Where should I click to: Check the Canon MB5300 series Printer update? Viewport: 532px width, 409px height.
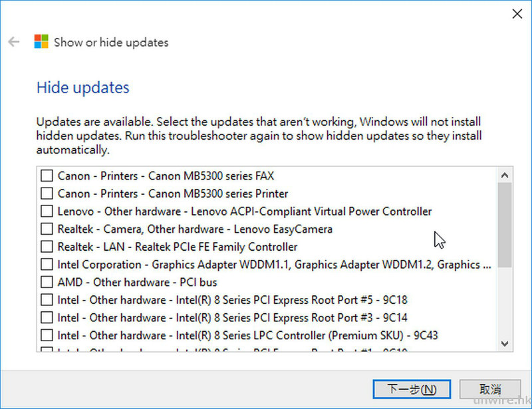click(46, 194)
